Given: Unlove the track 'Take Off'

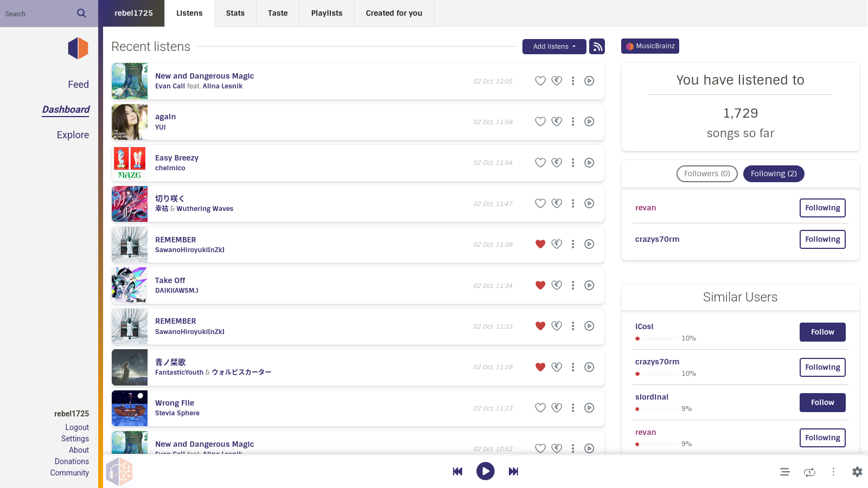Looking at the screenshot, I should (x=540, y=285).
